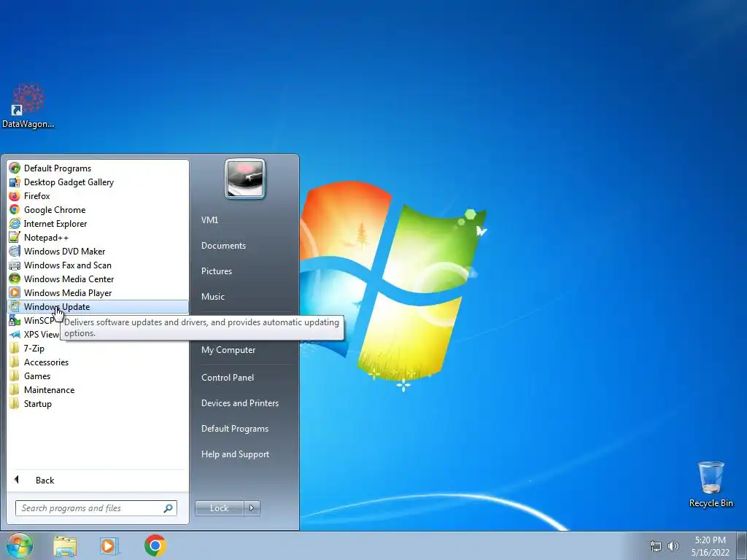Viewport: 747px width, 560px height.
Task: Open the shutdown options arrow next to Lock
Action: coord(252,508)
